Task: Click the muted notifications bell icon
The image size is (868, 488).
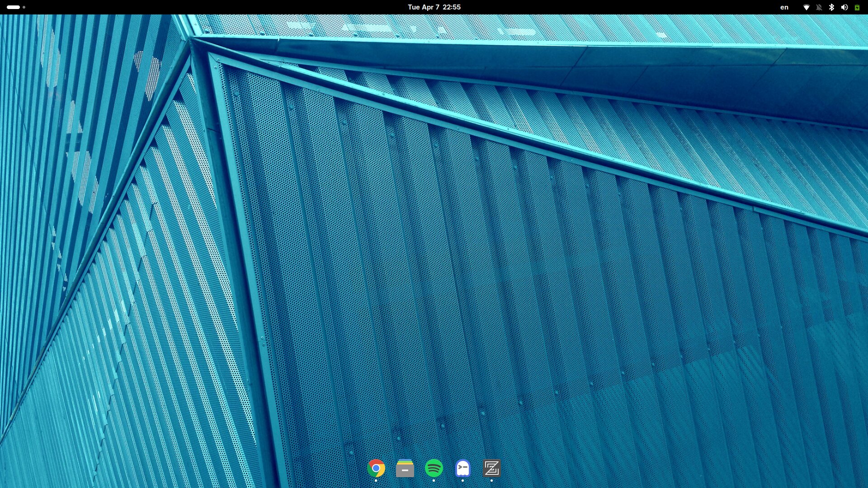Action: tap(819, 7)
